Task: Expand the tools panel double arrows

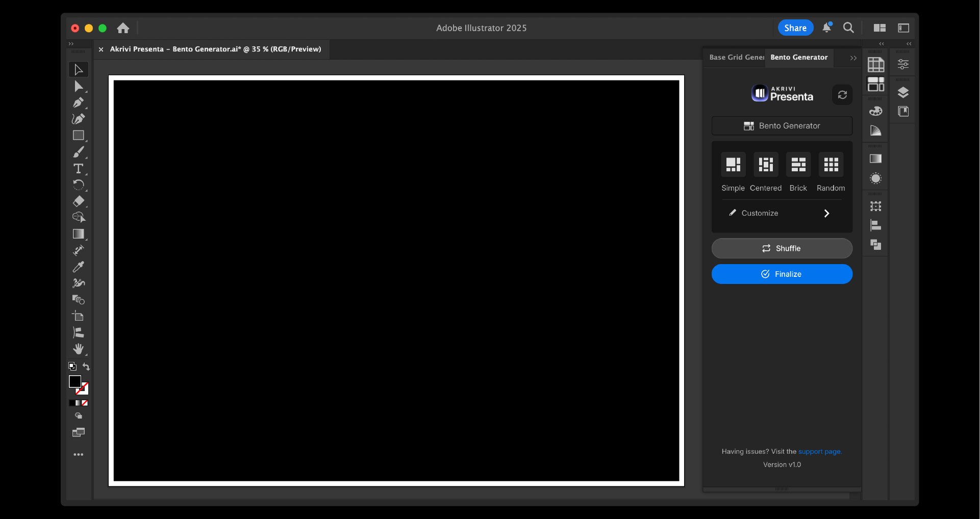Action: 71,44
